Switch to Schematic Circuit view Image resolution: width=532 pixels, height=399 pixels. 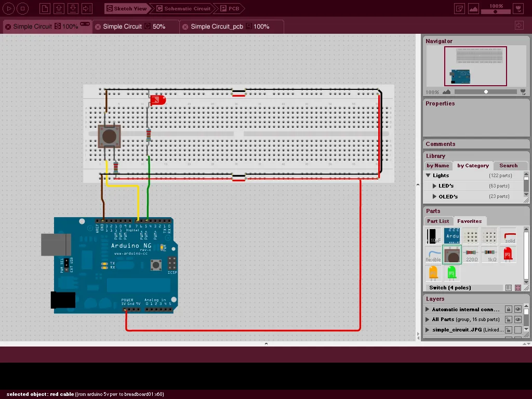tap(183, 8)
